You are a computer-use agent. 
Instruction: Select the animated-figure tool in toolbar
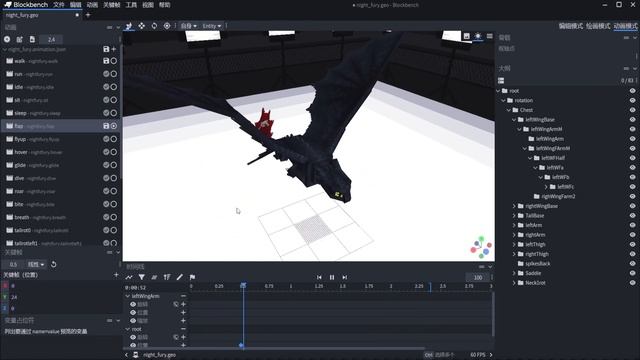point(129,26)
